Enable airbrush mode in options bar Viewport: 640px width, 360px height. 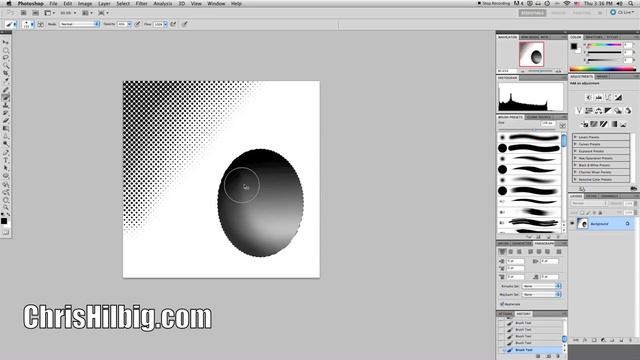pyautogui.click(x=173, y=24)
